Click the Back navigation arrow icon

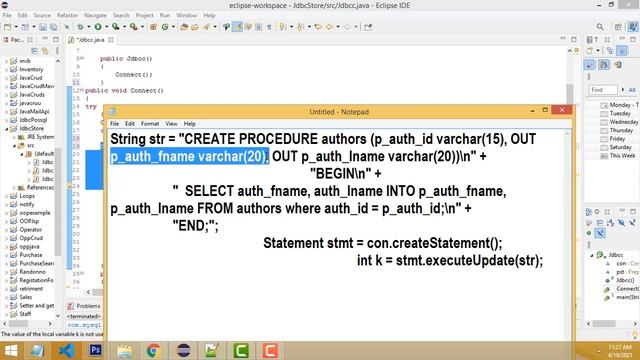[x=329, y=27]
